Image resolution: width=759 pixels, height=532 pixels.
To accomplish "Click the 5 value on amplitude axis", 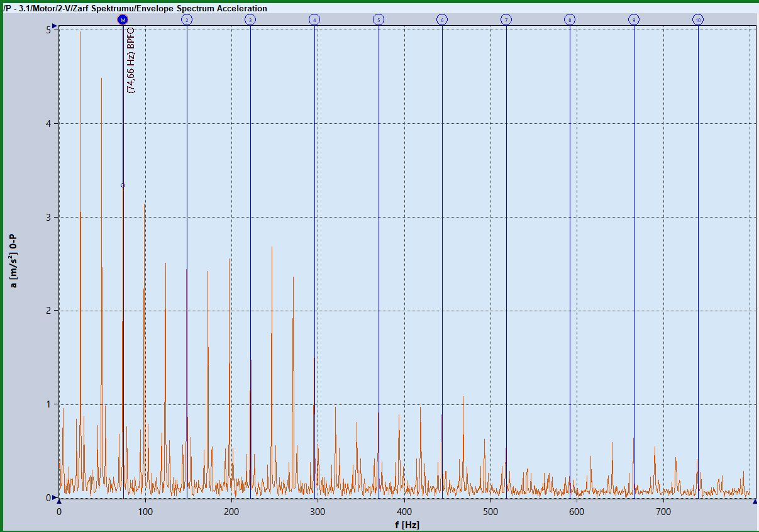I will click(x=48, y=30).
